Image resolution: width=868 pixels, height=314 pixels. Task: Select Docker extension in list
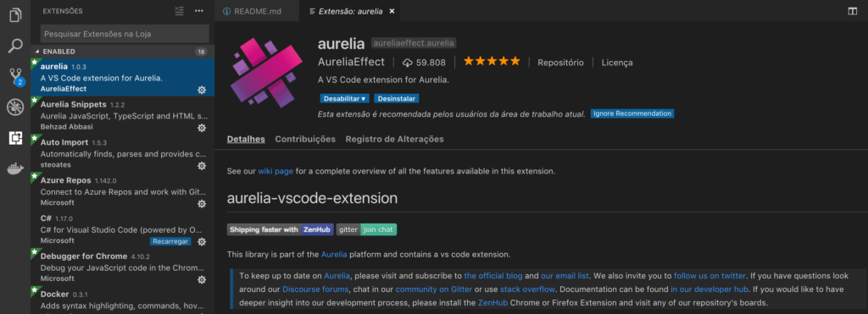pos(123,300)
